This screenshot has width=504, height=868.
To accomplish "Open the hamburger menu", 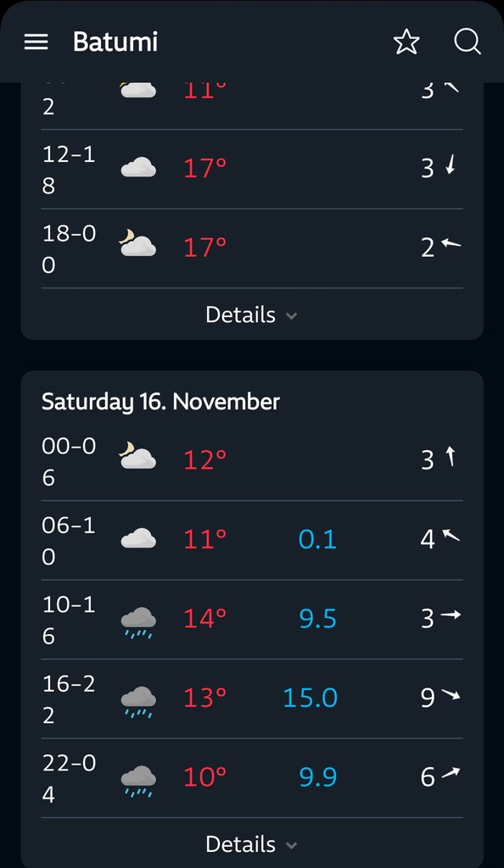I will 36,42.
